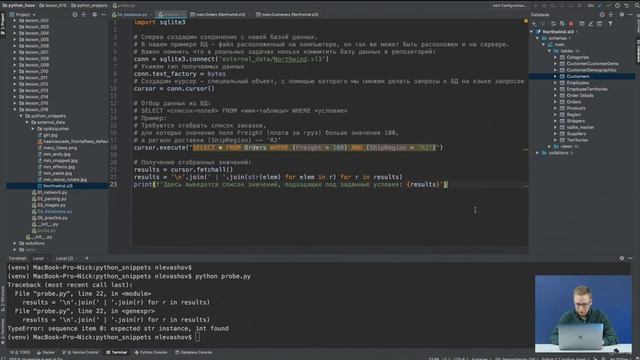Click the collapse-all icon in Database panel header
The width and height of the screenshot is (640, 360).
(x=611, y=15)
